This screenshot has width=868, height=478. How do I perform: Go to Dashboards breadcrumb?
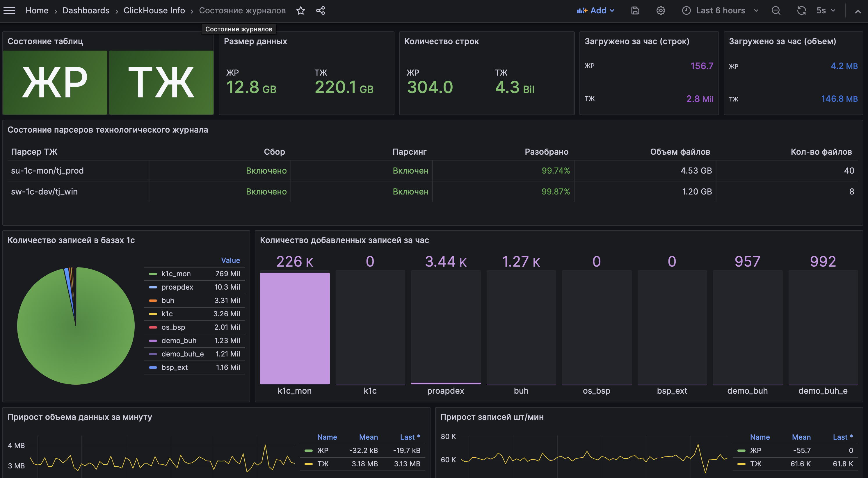coord(86,10)
